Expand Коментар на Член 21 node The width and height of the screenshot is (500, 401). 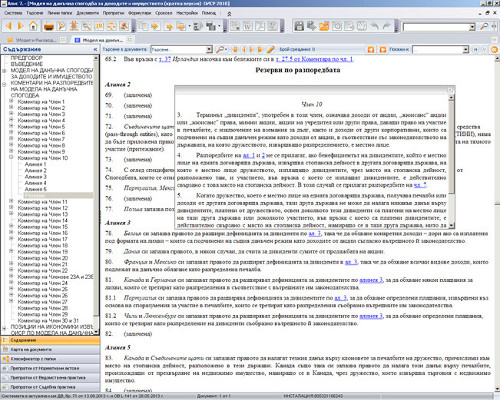[11, 264]
